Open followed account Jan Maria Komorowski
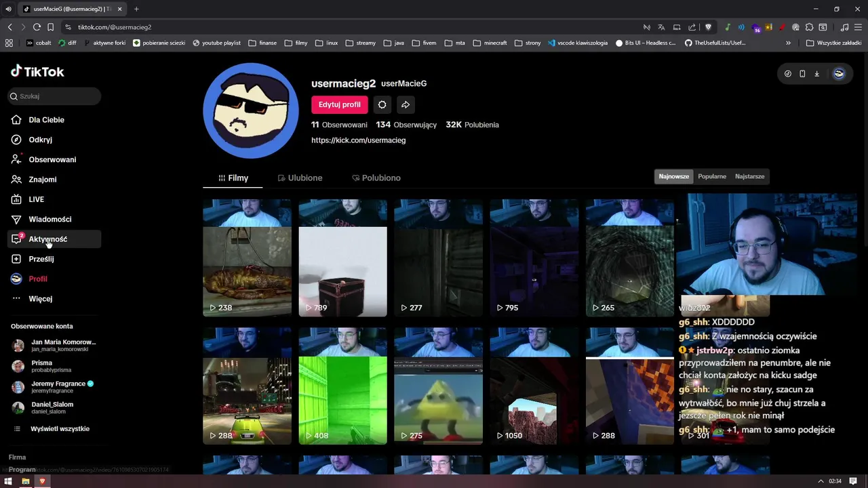Screen dimensions: 868x488 coord(54,345)
